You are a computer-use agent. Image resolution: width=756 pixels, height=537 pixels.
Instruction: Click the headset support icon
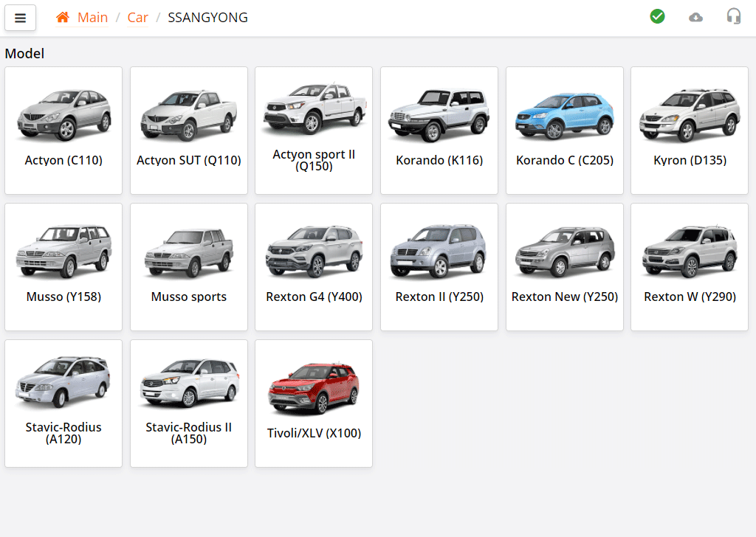[x=734, y=16]
